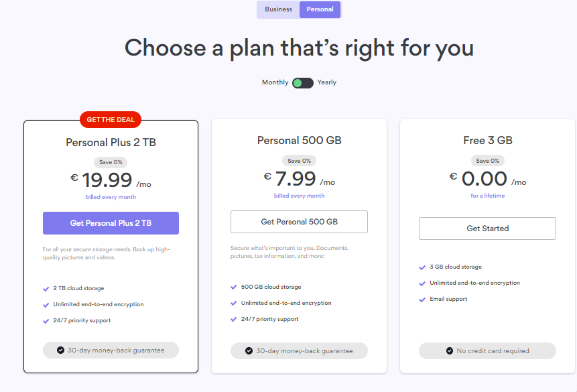Click checkmark icon beside 500 GB cloud storage
This screenshot has height=392, width=577.
234,287
